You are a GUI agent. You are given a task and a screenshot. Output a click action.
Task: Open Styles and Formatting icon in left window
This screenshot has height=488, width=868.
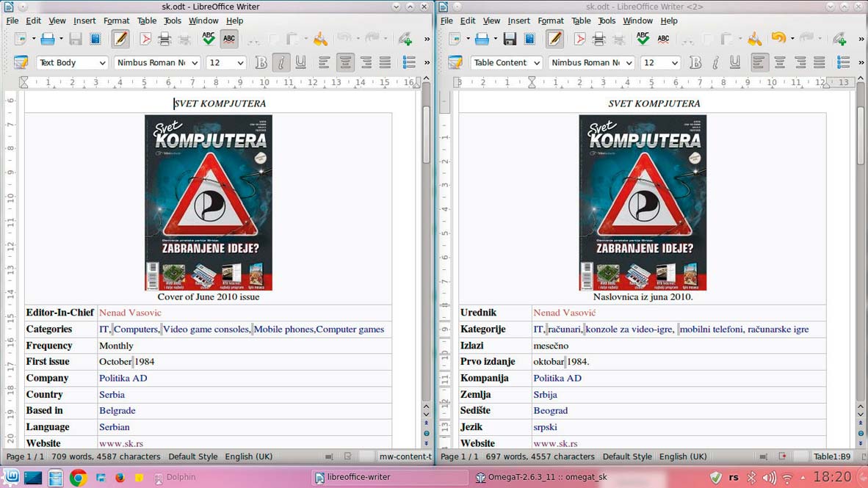(21, 62)
